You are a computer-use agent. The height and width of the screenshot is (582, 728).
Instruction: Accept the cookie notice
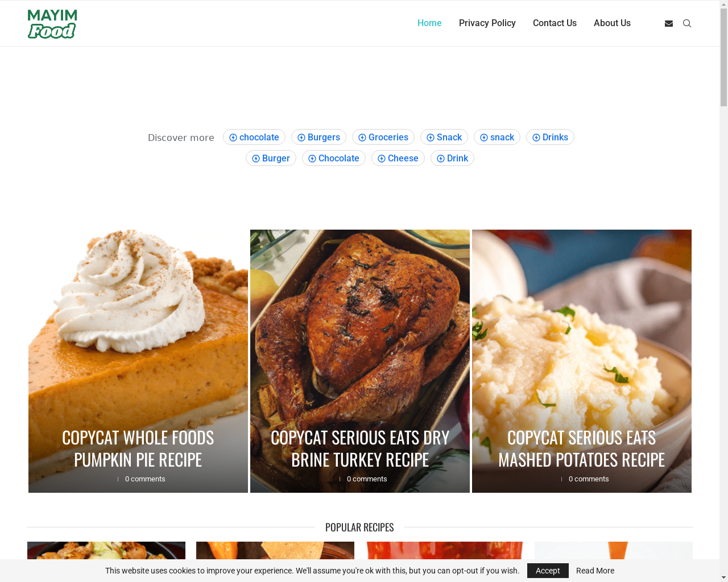pos(548,571)
